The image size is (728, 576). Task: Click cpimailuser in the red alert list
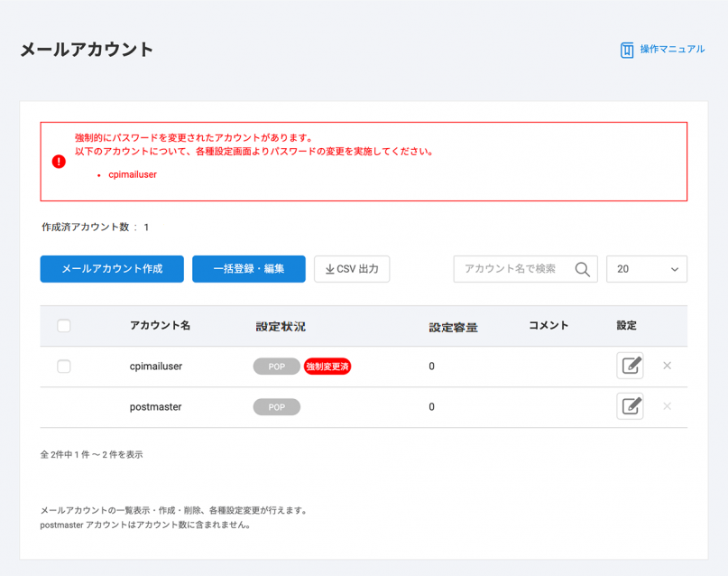pyautogui.click(x=133, y=174)
